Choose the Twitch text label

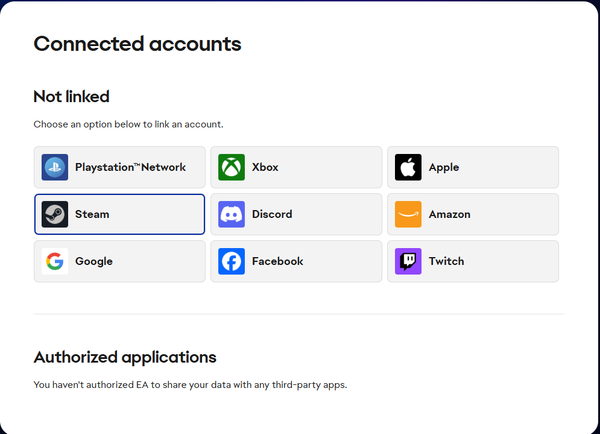446,261
